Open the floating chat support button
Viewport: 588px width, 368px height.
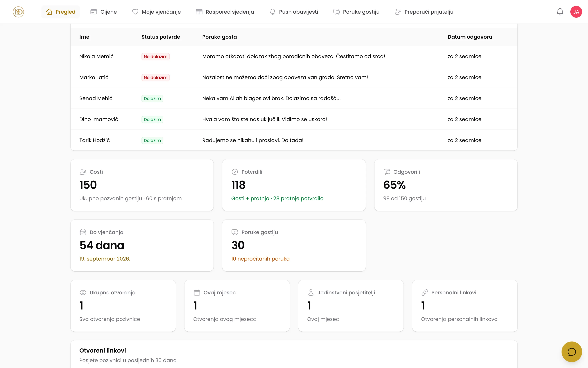click(571, 352)
